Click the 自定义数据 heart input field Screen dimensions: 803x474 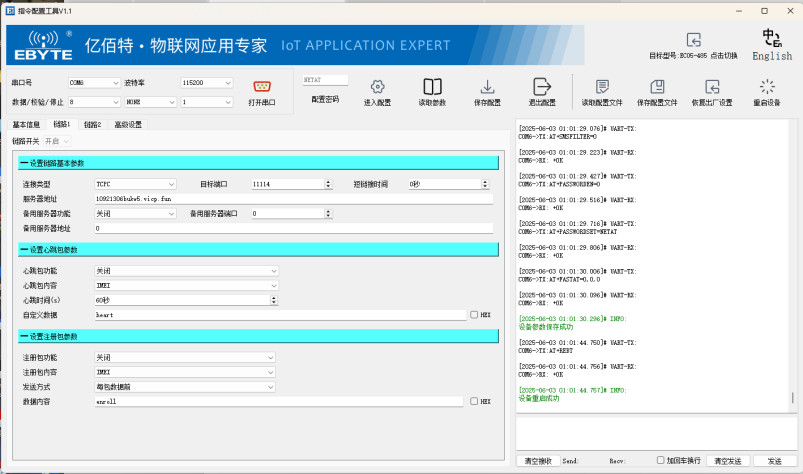point(280,315)
